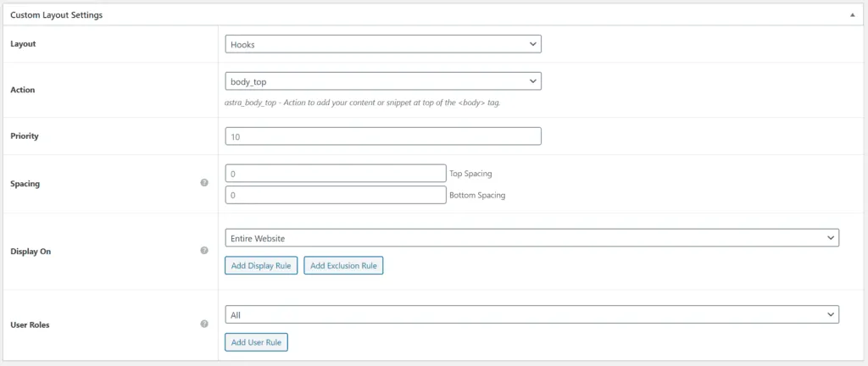The height and width of the screenshot is (366, 868).
Task: Click the Bottom Spacing input field
Action: pos(336,195)
